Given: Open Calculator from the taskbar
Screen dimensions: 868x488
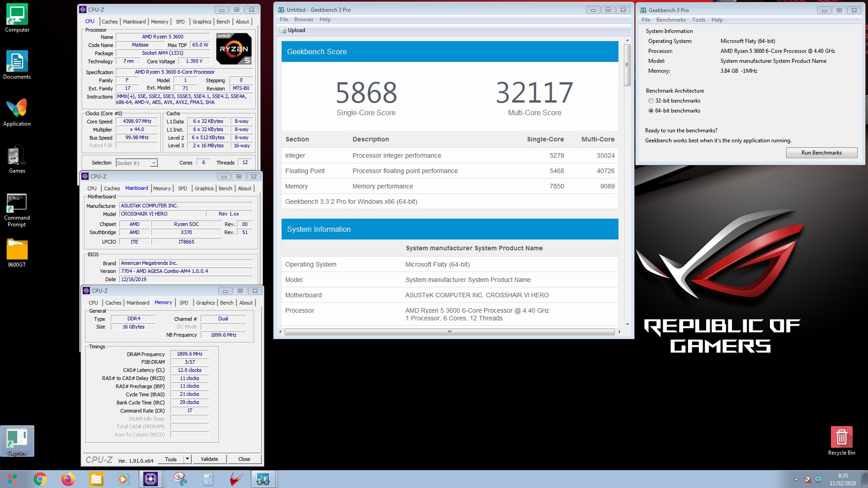Looking at the screenshot, I should point(208,479).
